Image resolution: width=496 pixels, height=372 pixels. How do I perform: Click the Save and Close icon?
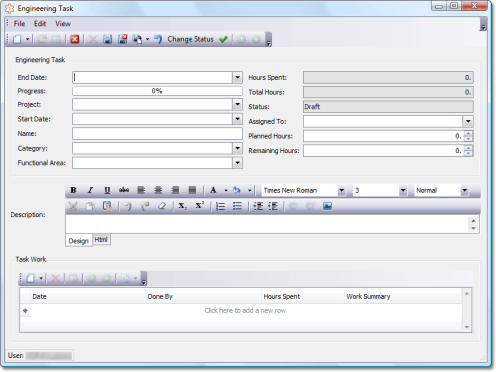[122, 39]
